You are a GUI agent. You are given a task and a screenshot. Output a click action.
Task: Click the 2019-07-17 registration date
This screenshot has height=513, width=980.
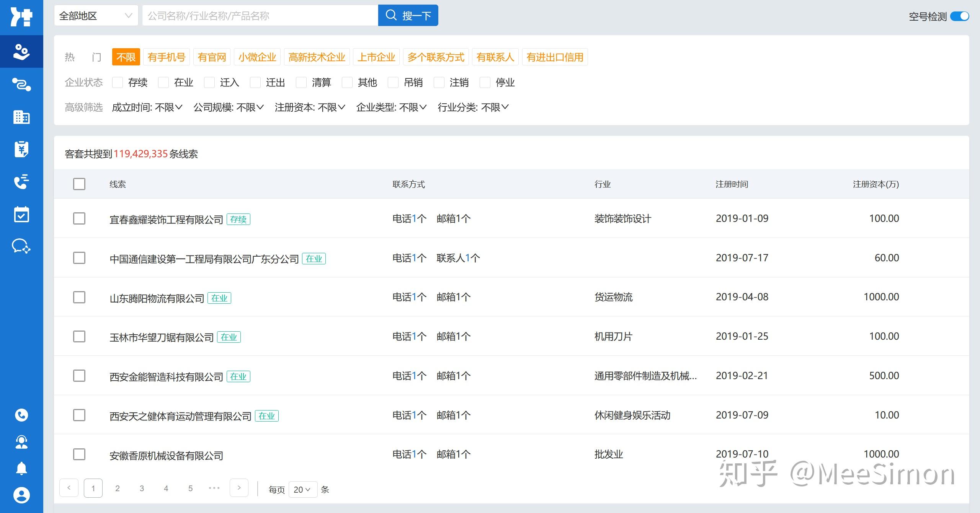[742, 258]
